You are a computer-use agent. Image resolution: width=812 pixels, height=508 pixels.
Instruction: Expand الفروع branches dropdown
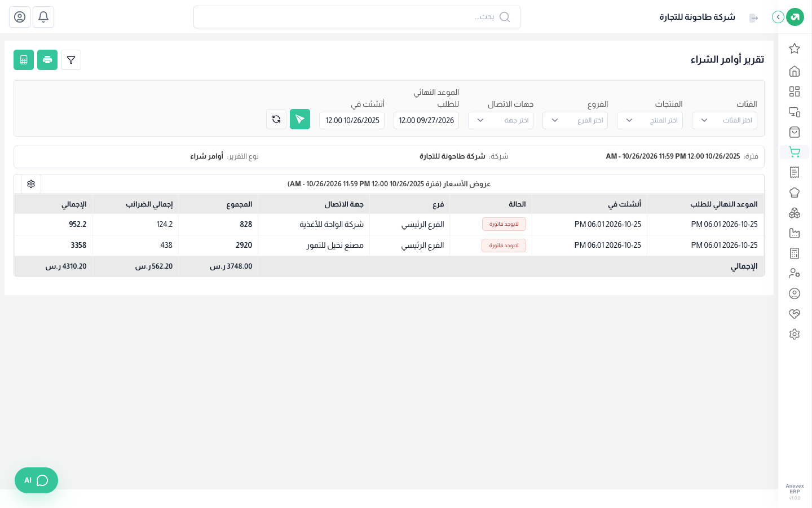(x=575, y=120)
